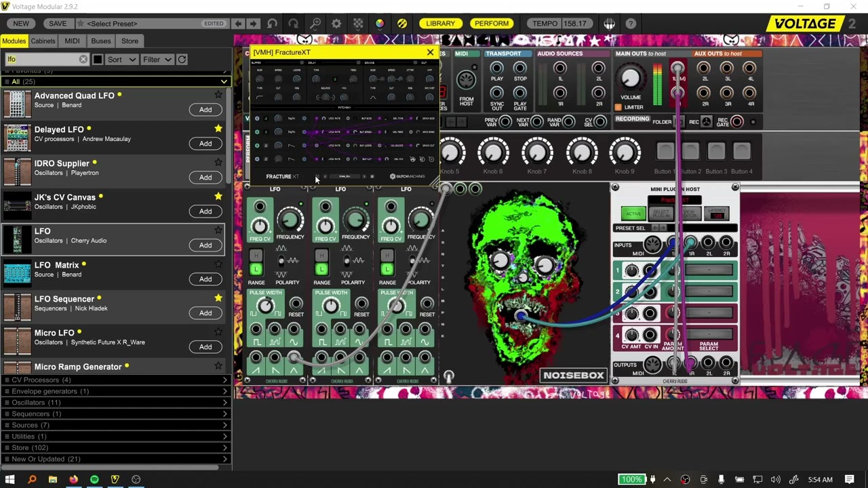868x488 pixels.
Task: Expand Sources (7) category
Action: [x=115, y=425]
